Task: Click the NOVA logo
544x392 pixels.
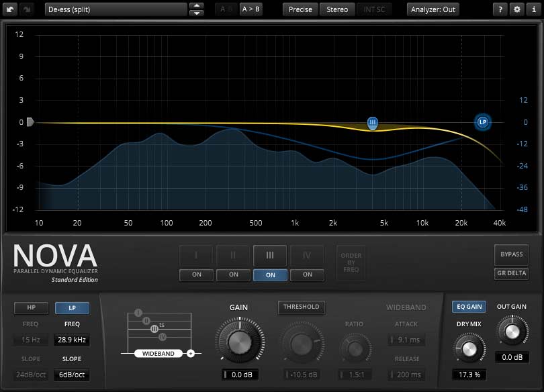Action: pyautogui.click(x=55, y=256)
